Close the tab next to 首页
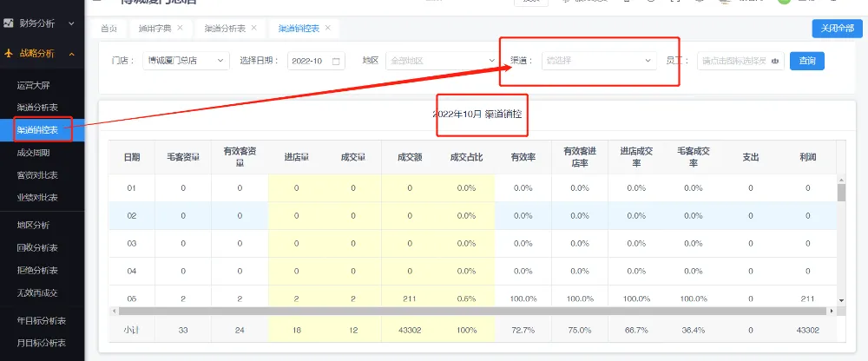 coord(180,28)
